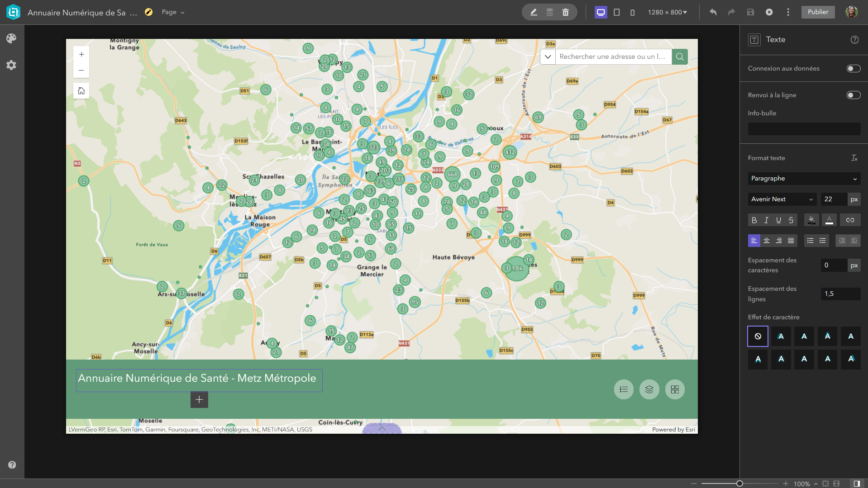Image resolution: width=868 pixels, height=488 pixels.
Task: Open the basemap gallery grid button
Action: tap(675, 389)
